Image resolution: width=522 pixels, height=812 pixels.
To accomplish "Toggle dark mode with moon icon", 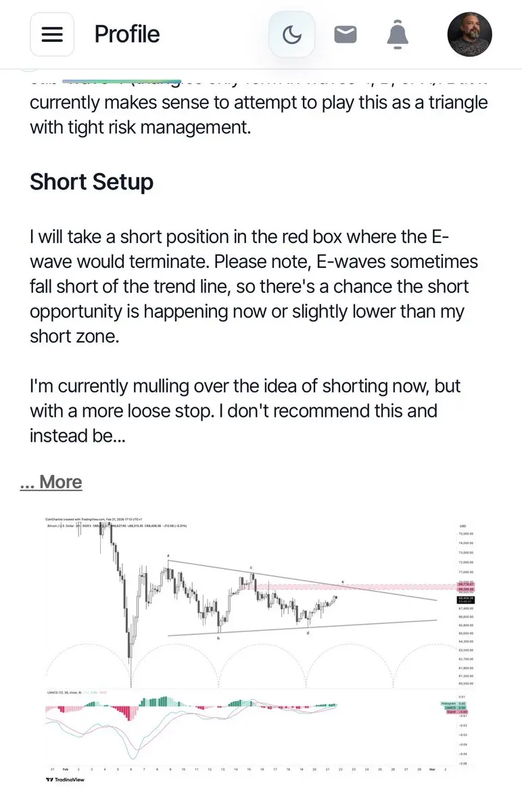I will [x=291, y=34].
